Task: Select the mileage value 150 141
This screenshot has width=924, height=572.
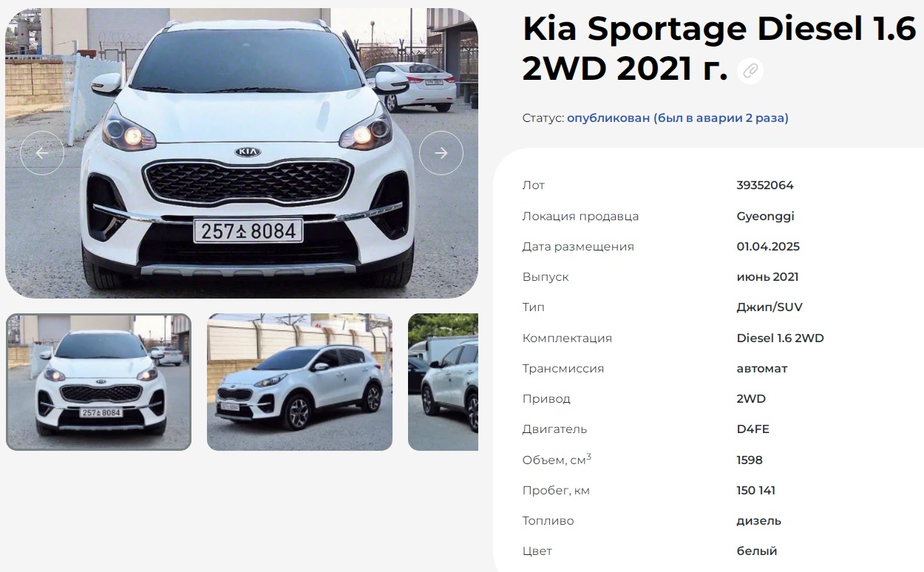Action: click(x=755, y=491)
